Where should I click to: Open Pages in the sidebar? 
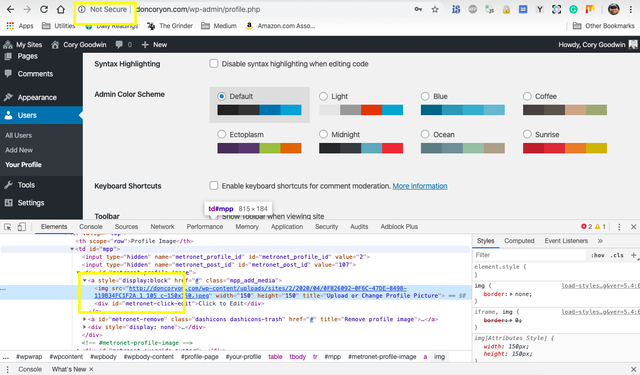[27, 56]
